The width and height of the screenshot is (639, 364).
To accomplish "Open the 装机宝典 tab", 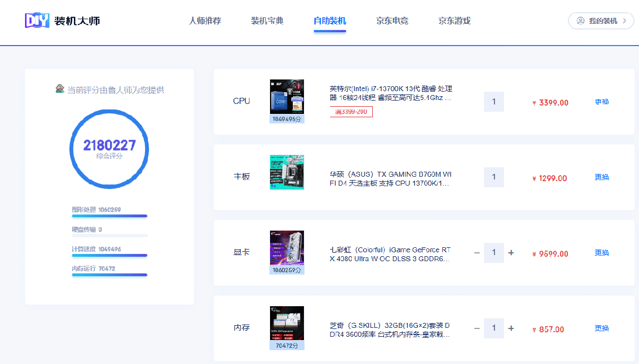I will (x=267, y=21).
